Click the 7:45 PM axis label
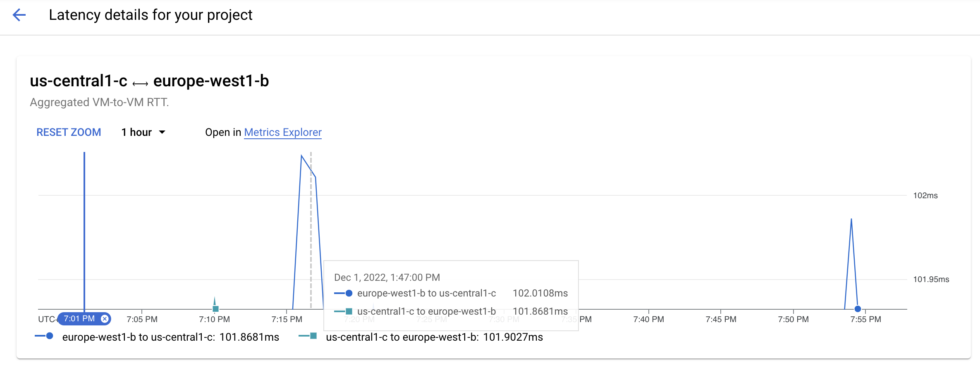 click(721, 319)
